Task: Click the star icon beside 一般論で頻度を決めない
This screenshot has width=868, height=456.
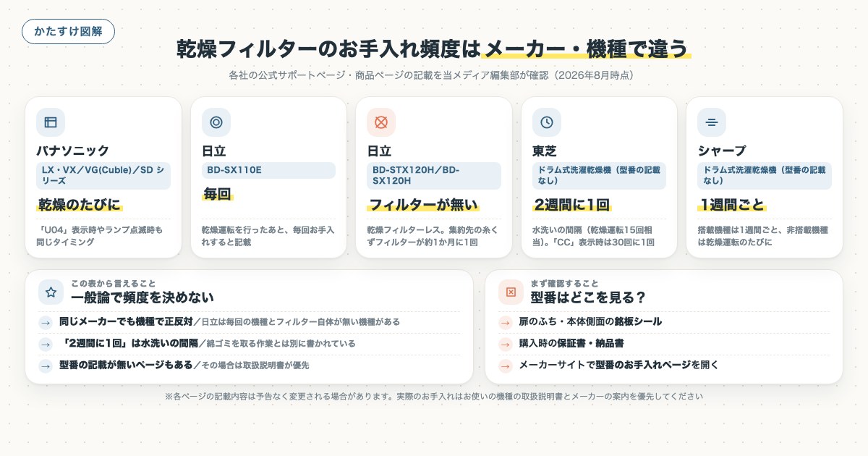Action: click(51, 292)
